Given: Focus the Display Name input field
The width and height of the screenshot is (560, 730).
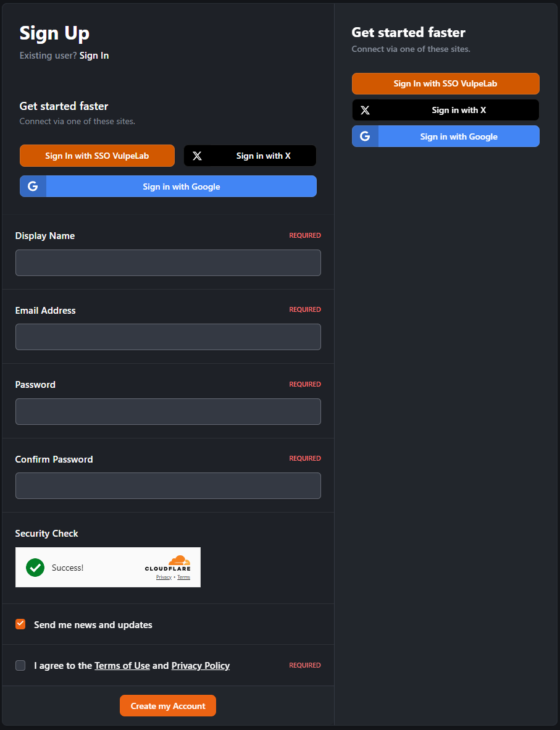Looking at the screenshot, I should 168,263.
